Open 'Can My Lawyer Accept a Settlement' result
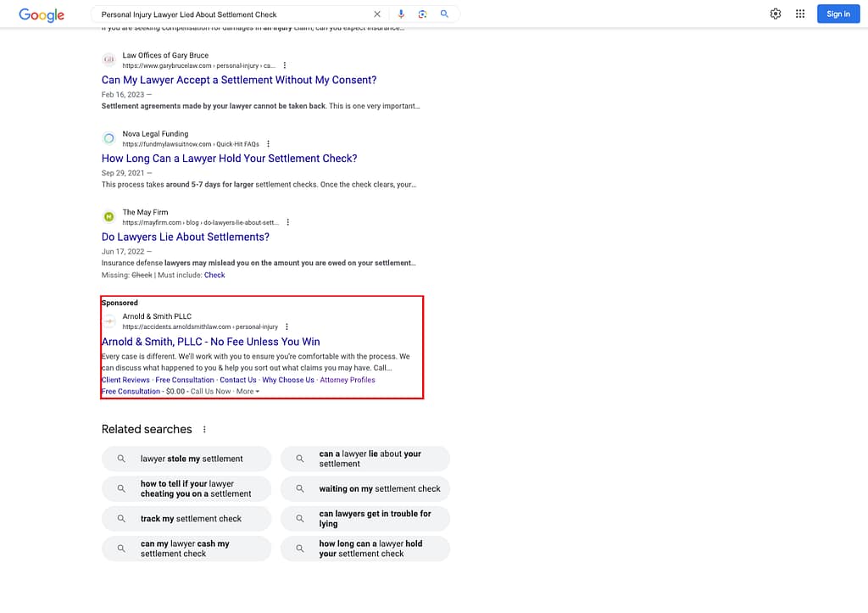The height and width of the screenshot is (613, 868). point(239,80)
